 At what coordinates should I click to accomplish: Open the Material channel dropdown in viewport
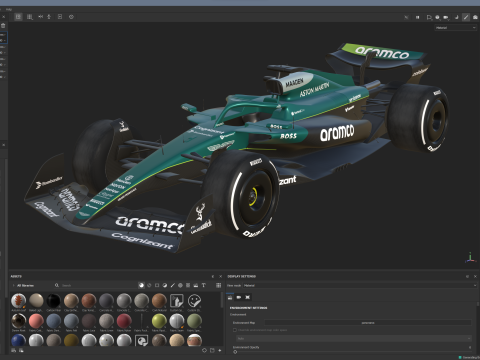click(x=455, y=28)
